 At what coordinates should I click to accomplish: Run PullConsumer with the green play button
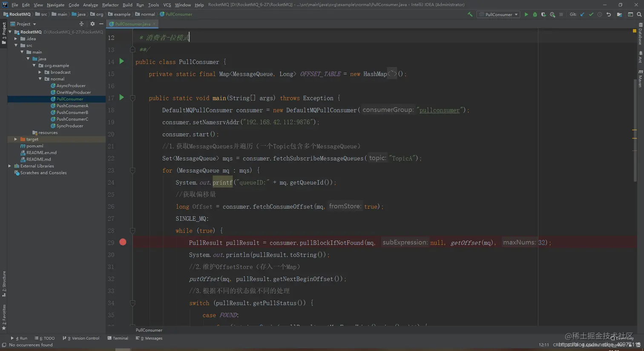tap(526, 14)
